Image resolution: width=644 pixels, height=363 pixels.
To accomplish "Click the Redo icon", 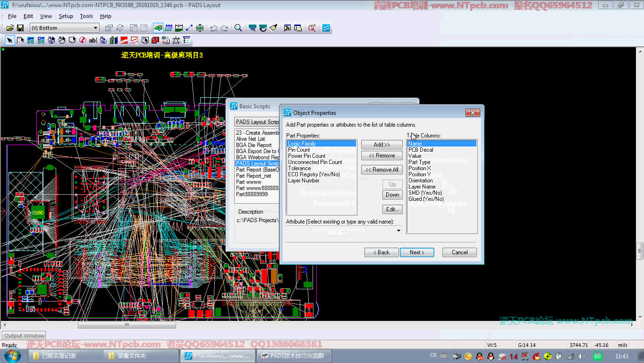I will tap(224, 28).
